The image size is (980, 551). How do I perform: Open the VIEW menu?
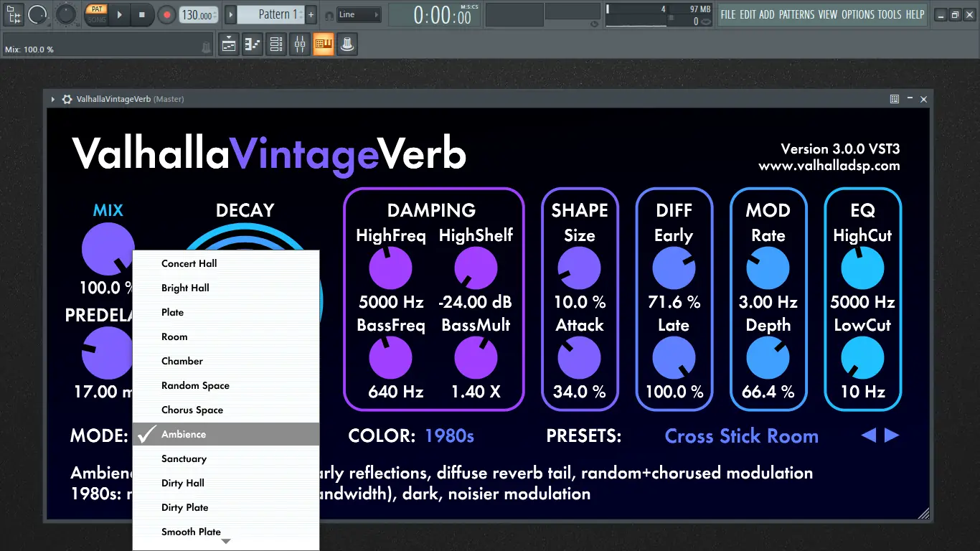tap(828, 14)
